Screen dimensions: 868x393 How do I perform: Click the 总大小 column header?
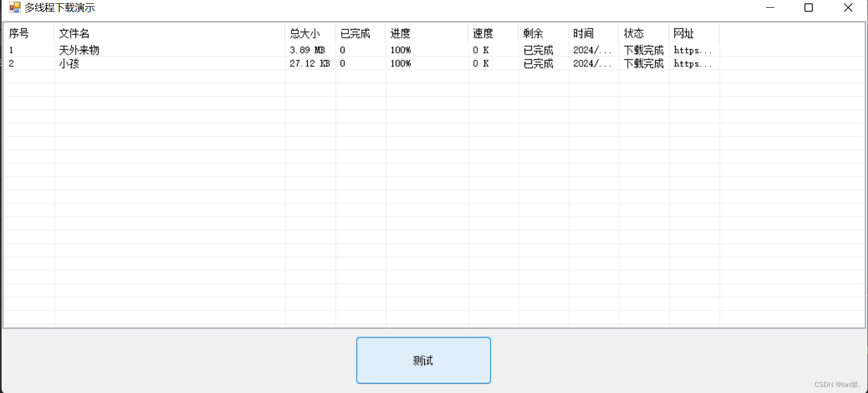point(310,33)
